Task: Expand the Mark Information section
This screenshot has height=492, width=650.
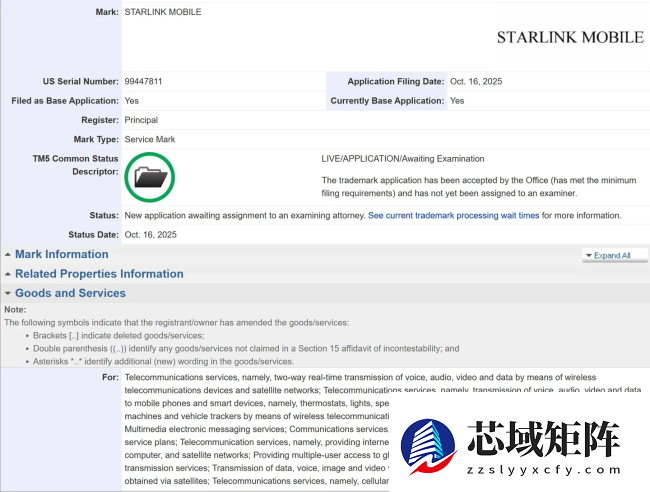Action: click(x=61, y=255)
